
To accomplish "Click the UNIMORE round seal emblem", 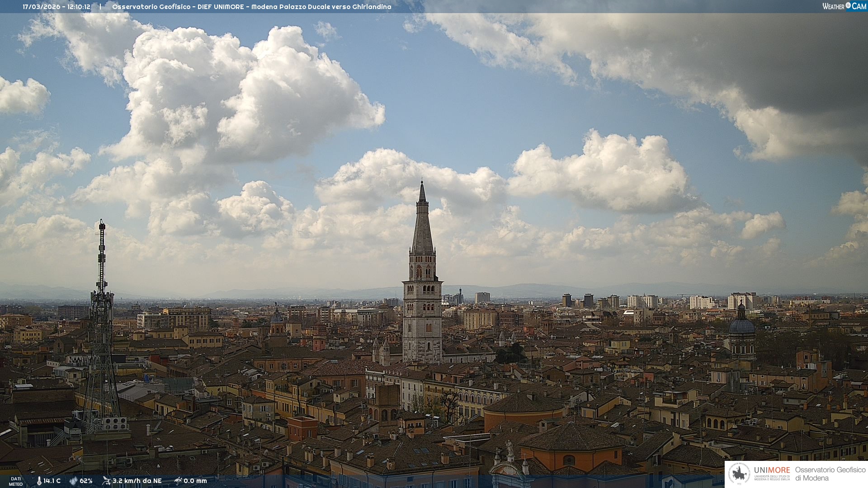I will (740, 474).
